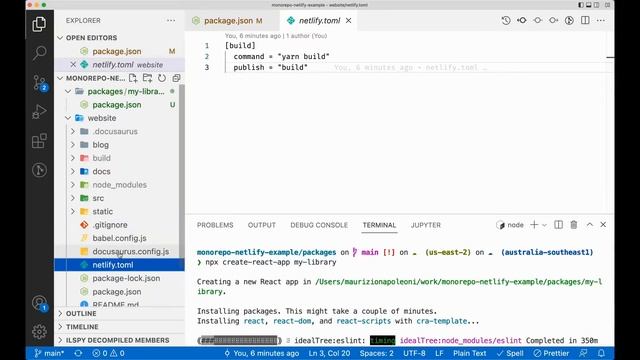The height and width of the screenshot is (360, 640).
Task: Expand the .docusaurus folder
Action: pos(73,131)
